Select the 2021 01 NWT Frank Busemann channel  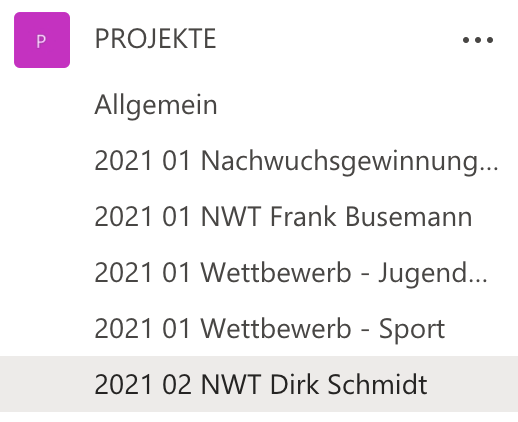[259, 217]
